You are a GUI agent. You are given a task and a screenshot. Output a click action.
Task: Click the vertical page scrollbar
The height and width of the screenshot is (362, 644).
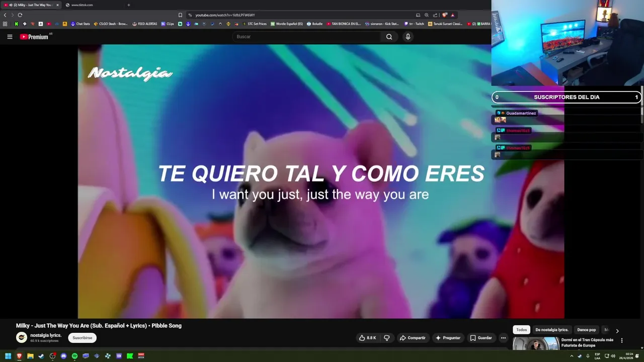point(642,106)
